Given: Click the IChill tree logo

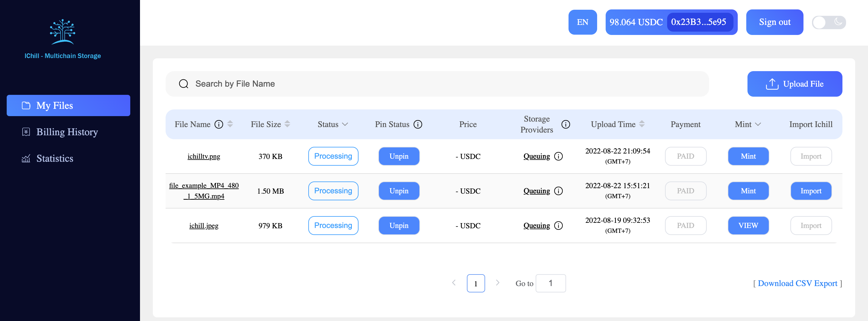Looking at the screenshot, I should point(62,32).
